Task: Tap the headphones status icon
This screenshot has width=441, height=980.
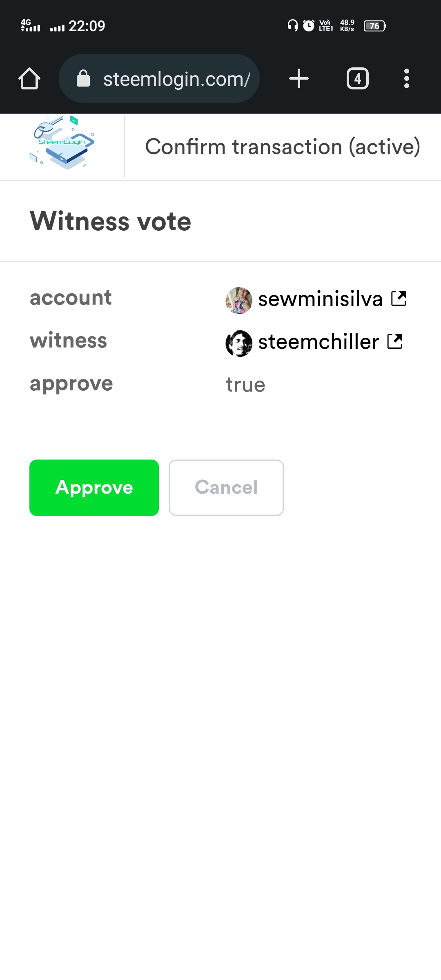Action: [x=292, y=26]
